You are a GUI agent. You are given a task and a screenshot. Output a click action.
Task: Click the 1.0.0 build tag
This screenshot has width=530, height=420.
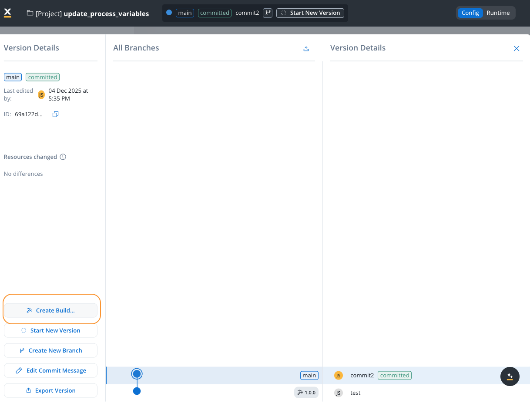click(x=306, y=393)
